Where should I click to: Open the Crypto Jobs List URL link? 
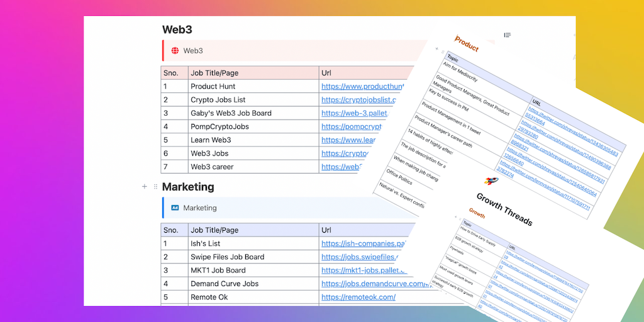358,100
